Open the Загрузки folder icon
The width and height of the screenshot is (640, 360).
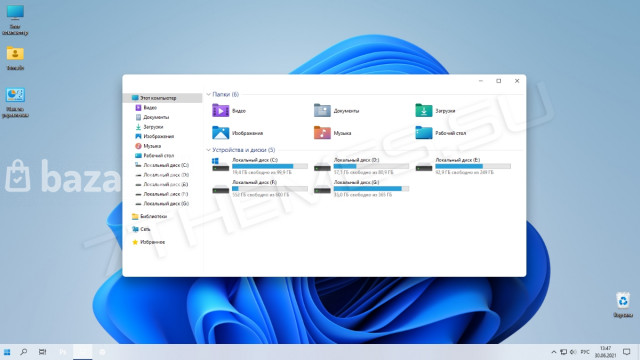point(424,110)
